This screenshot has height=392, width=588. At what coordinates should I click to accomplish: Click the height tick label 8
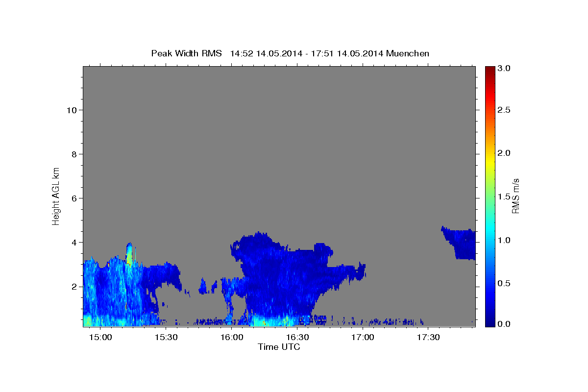coord(74,154)
